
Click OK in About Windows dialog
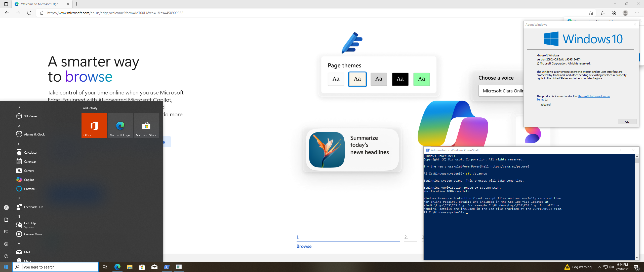(x=627, y=122)
